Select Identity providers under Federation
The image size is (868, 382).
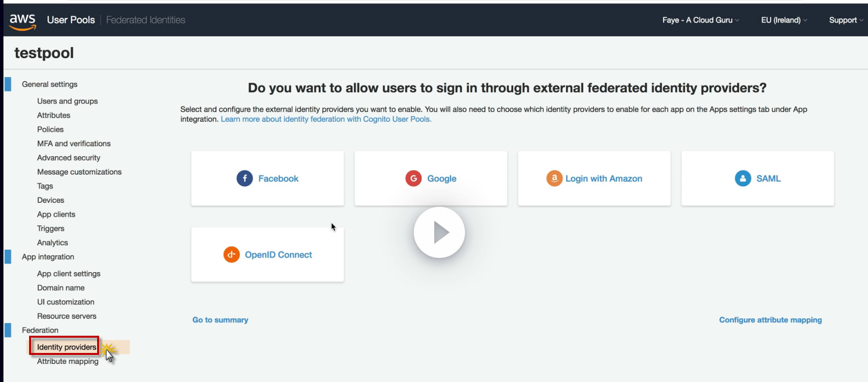point(67,347)
